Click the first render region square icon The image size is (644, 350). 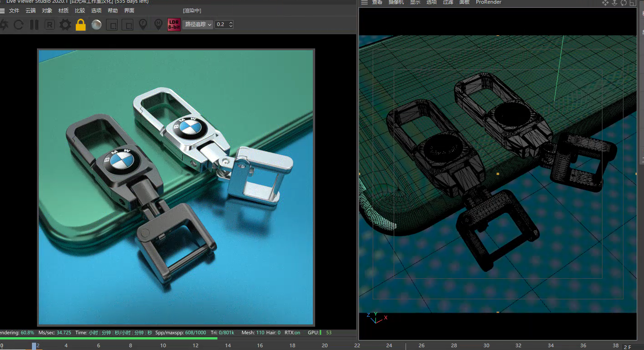112,25
